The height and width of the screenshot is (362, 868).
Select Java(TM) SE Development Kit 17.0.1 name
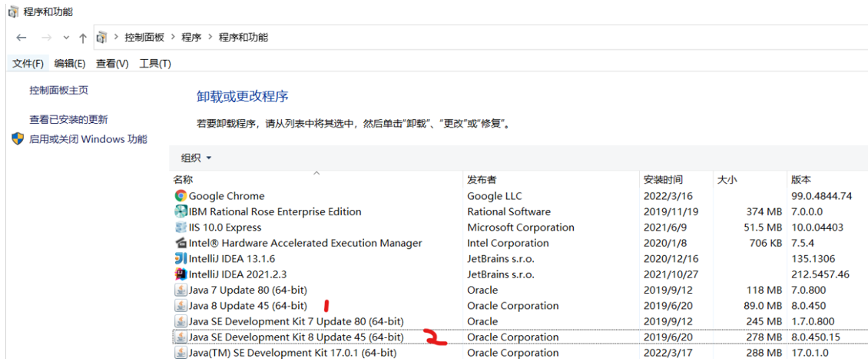coord(293,353)
